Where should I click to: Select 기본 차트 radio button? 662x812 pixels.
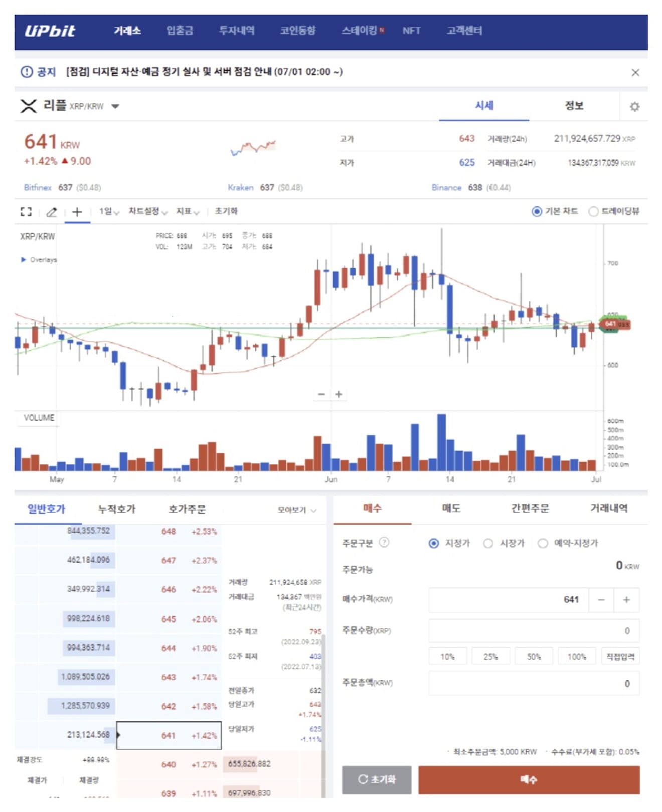(x=536, y=211)
